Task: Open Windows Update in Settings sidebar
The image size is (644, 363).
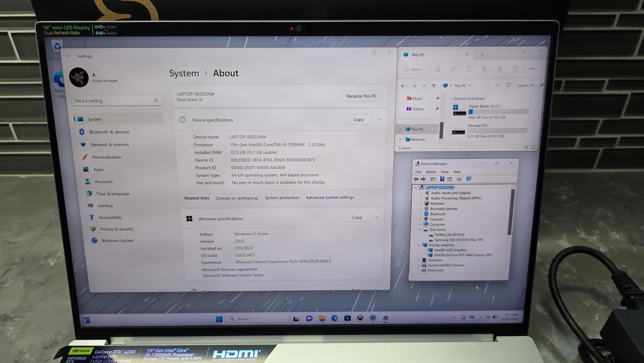Action: pos(118,241)
